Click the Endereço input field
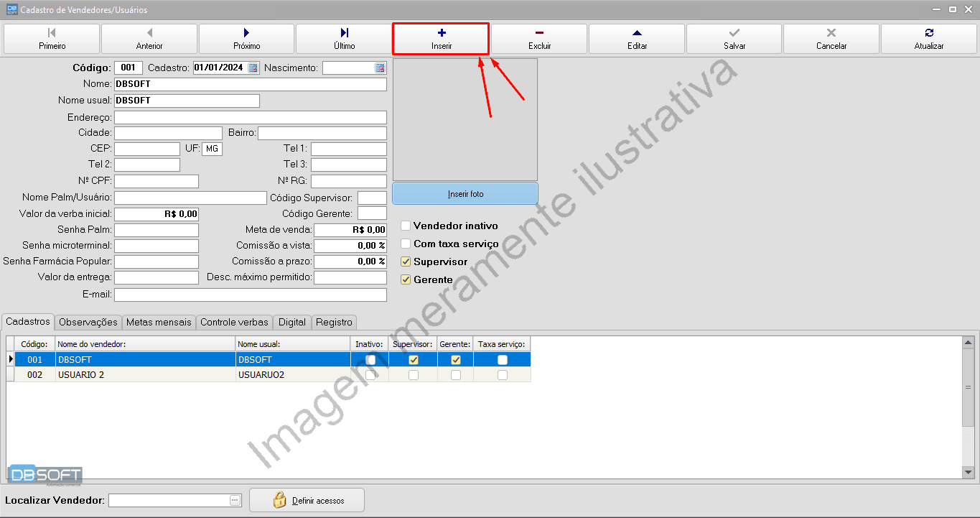Screen dimensions: 980x518 (x=251, y=117)
